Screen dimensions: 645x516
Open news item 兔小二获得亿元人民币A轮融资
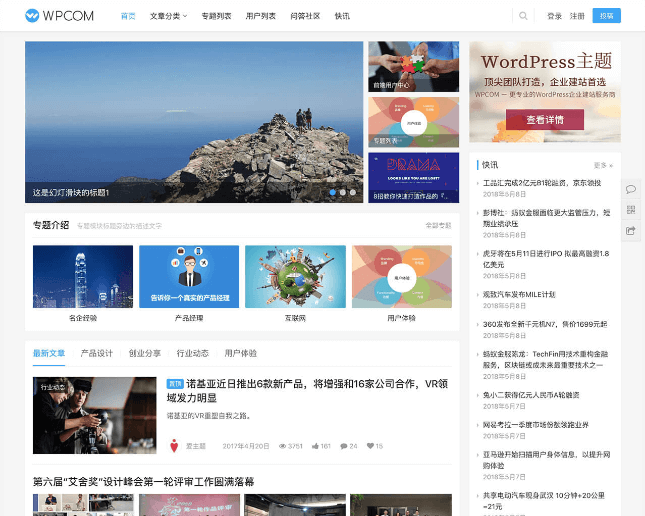tap(531, 395)
